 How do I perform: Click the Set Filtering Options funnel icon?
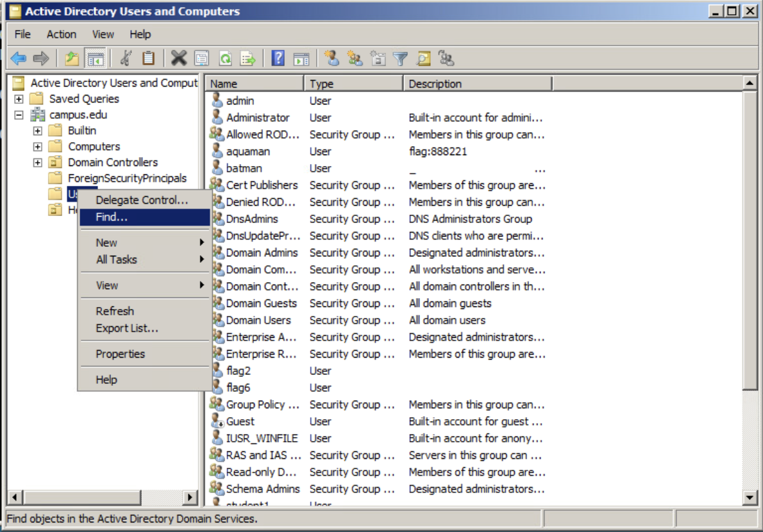click(x=401, y=59)
